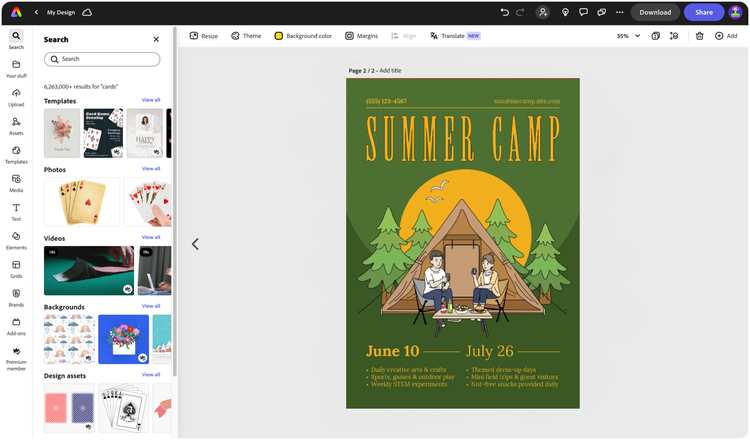Open the Add-ons sidebar icon
The width and height of the screenshot is (750, 440).
tap(16, 326)
